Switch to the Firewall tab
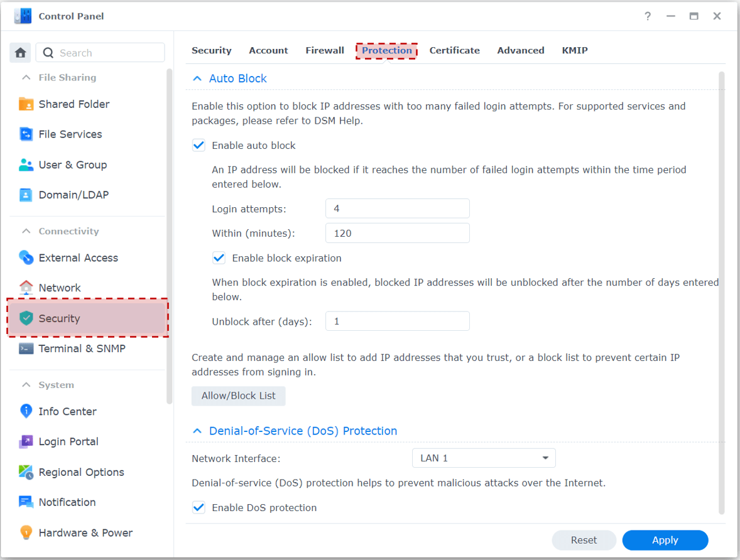This screenshot has width=740, height=560. [325, 50]
